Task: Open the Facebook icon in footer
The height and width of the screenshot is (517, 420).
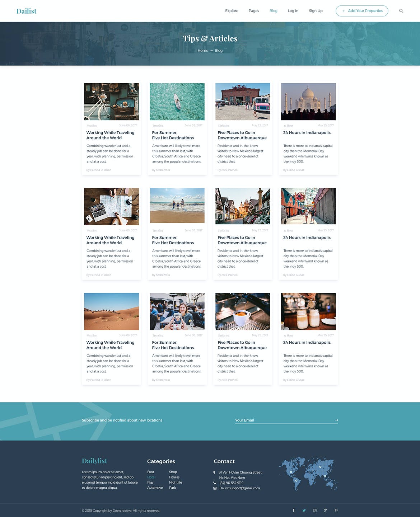Action: point(293,511)
